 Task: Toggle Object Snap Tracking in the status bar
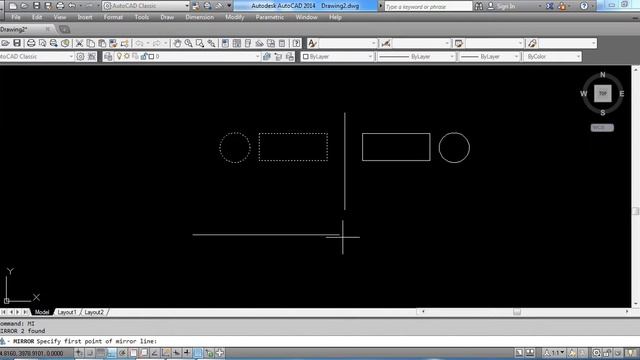click(155, 353)
